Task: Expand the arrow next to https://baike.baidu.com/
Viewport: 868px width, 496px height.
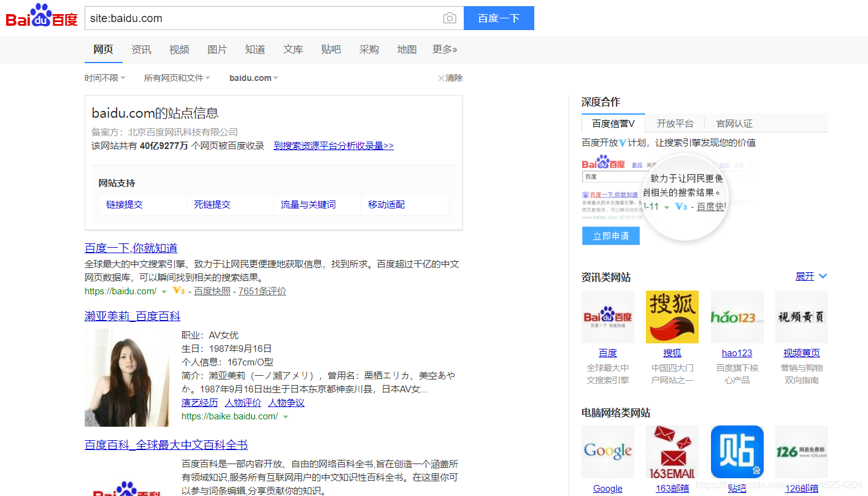Action: tap(285, 417)
